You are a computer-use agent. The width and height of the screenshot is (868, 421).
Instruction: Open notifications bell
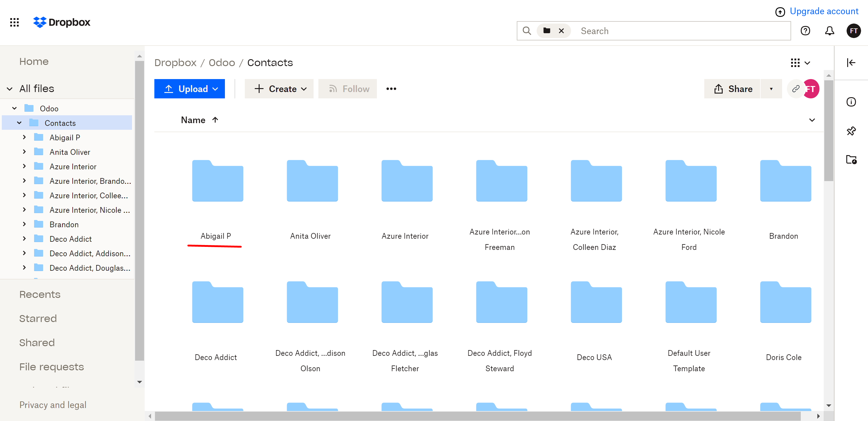click(x=830, y=31)
